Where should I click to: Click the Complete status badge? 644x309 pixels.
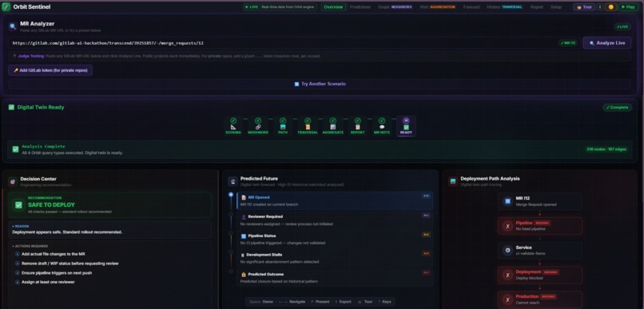(618, 107)
